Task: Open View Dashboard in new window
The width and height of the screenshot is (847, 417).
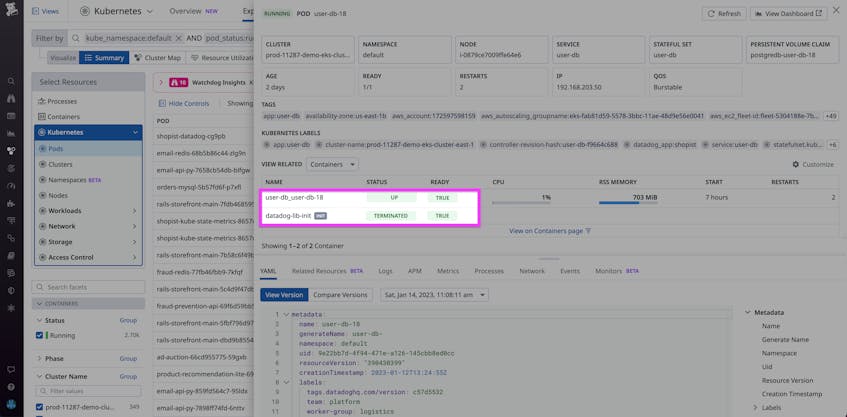Action: tap(788, 14)
